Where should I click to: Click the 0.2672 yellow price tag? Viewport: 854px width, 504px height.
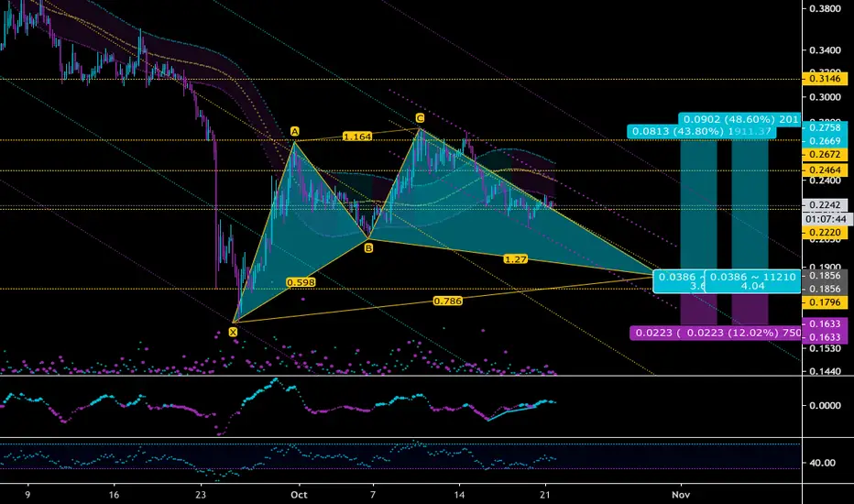pos(825,154)
